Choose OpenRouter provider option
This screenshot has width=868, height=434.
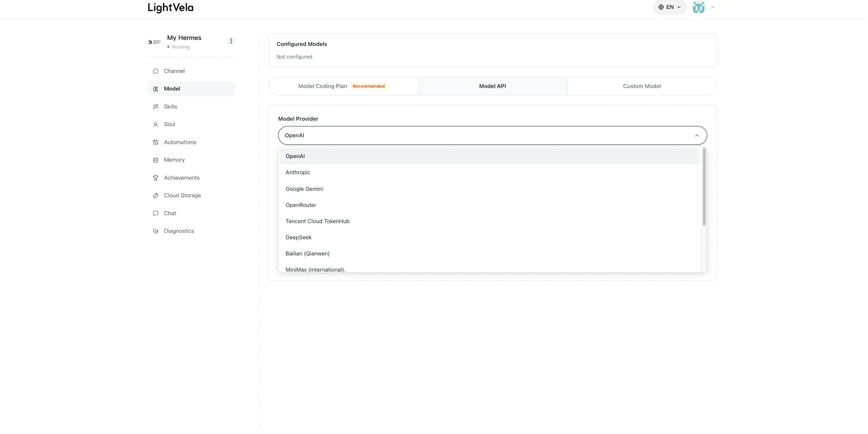coord(490,205)
